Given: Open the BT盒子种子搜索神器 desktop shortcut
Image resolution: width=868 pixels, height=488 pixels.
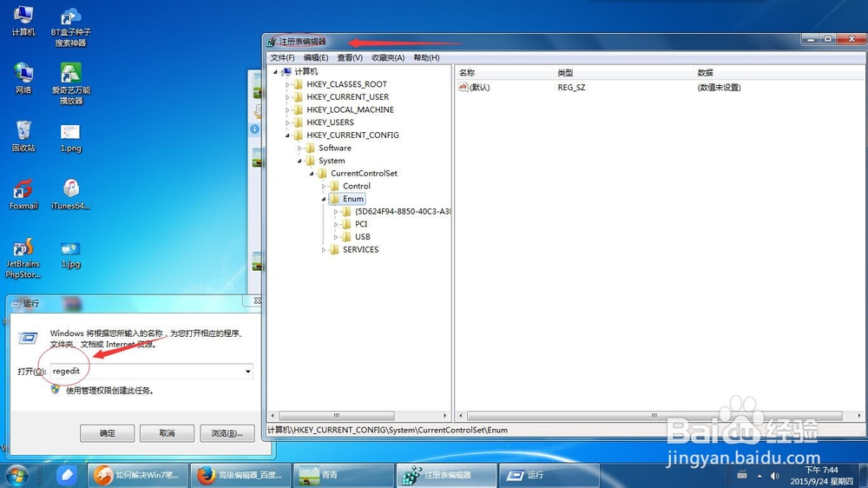Looking at the screenshot, I should tap(70, 27).
